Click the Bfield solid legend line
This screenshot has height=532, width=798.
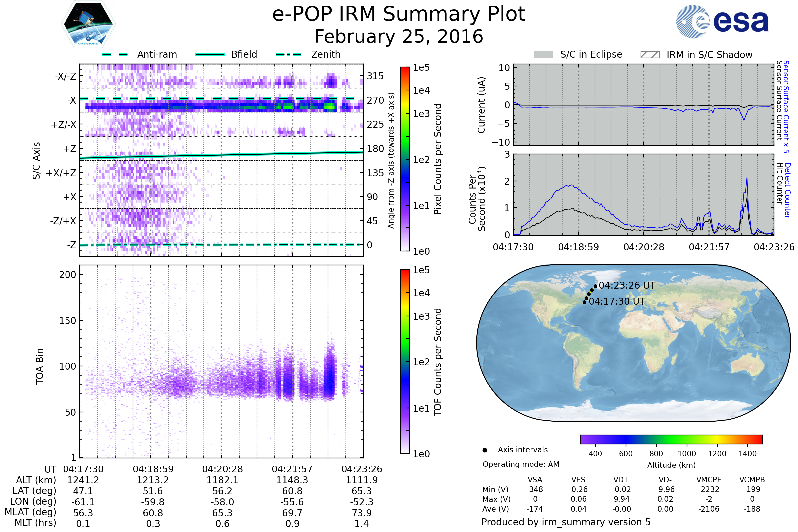coord(210,54)
